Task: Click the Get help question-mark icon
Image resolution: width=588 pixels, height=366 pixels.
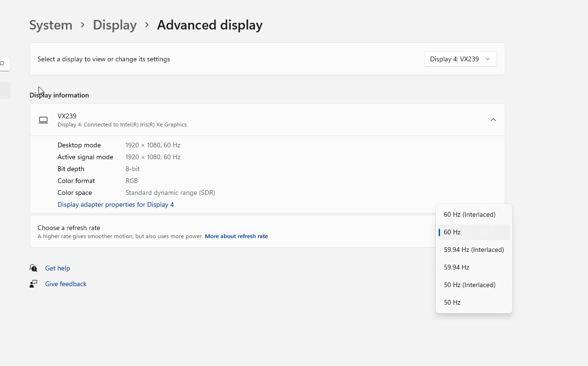Action: [33, 268]
